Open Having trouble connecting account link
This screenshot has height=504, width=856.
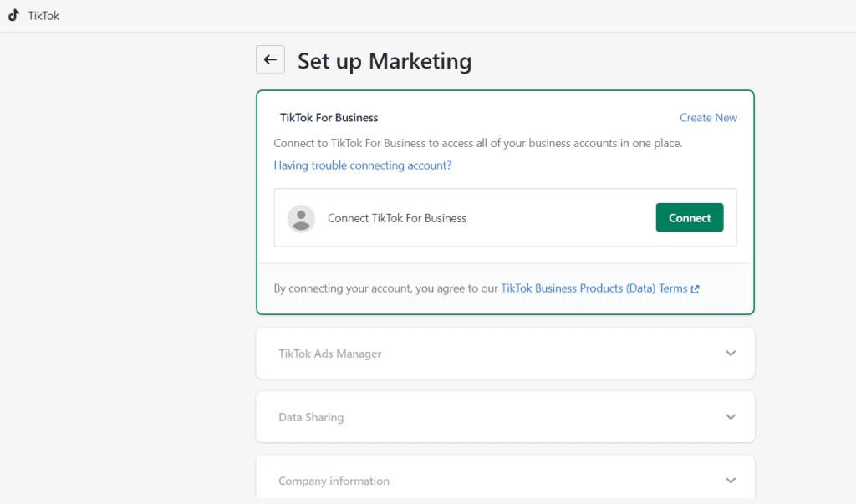point(363,165)
